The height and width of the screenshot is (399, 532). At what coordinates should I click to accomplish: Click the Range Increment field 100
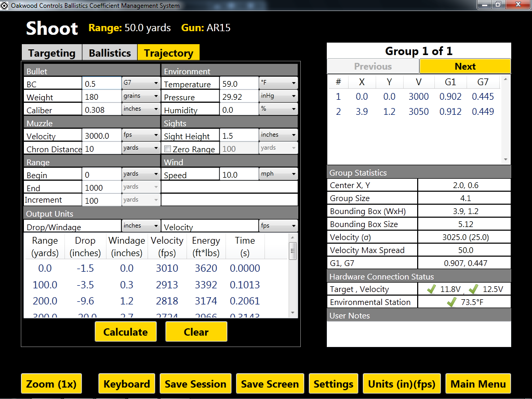coord(101,201)
